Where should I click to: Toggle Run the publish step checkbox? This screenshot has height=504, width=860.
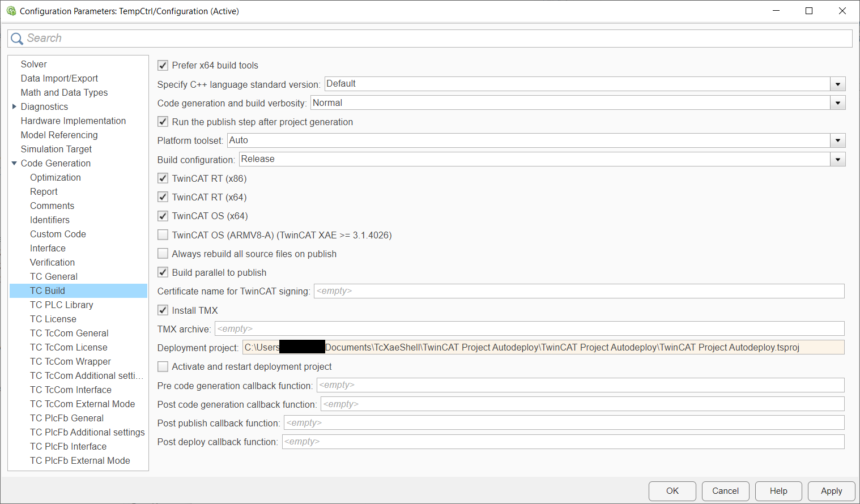163,122
